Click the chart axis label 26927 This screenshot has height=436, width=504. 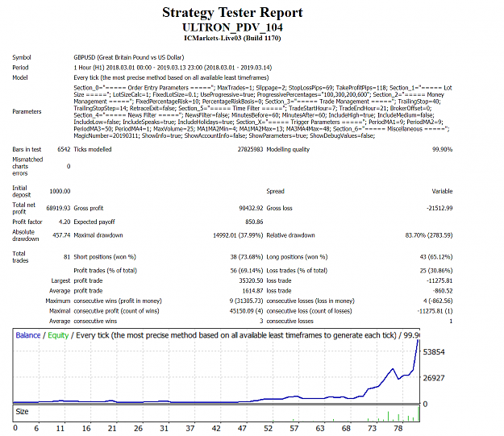(x=434, y=378)
